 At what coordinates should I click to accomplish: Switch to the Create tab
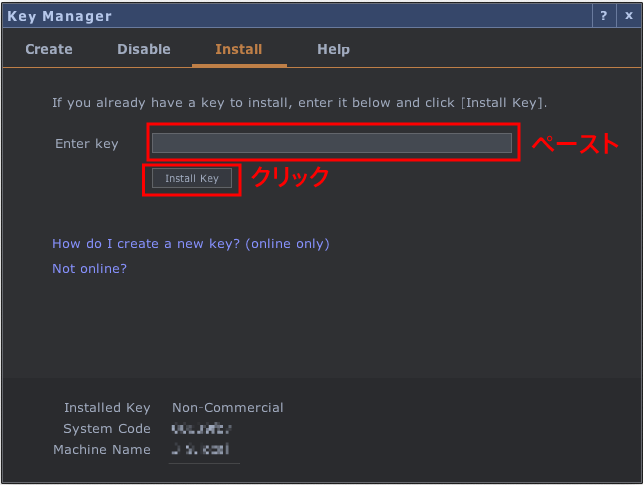coord(49,49)
